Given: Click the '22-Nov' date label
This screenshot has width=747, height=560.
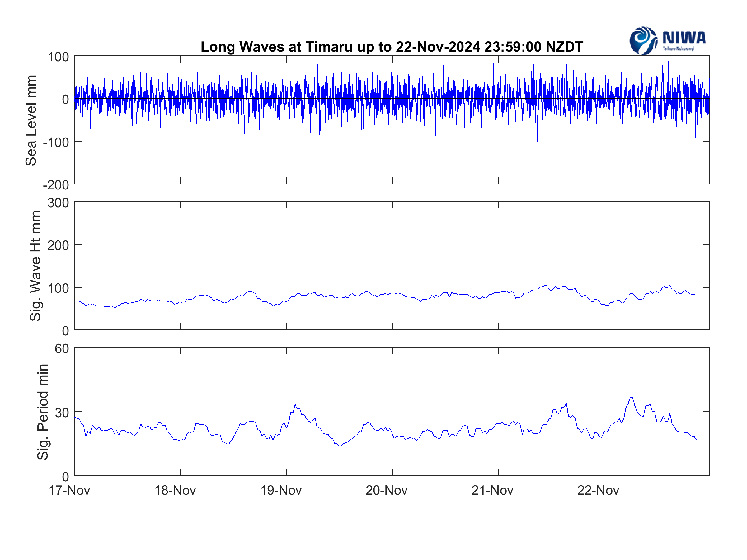Looking at the screenshot, I should [x=598, y=490].
